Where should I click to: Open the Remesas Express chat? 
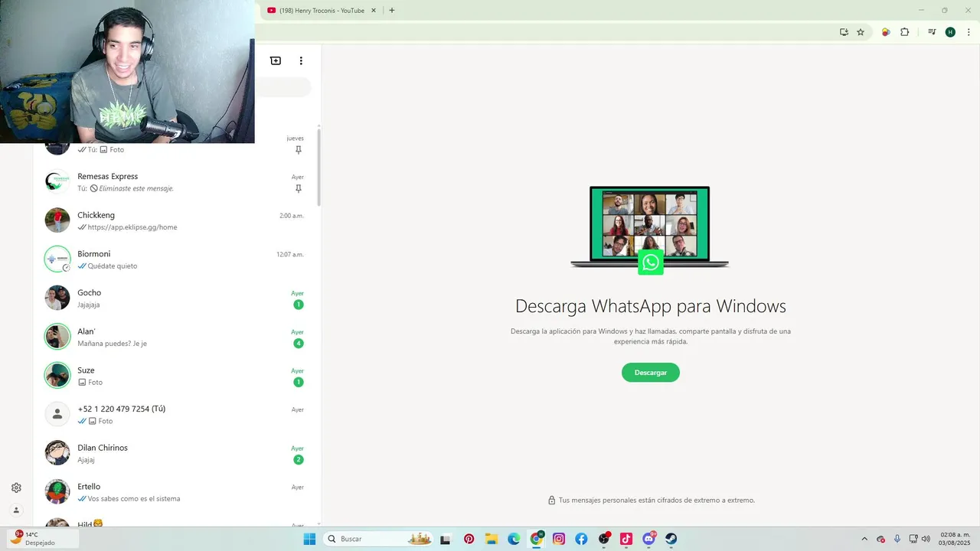(x=175, y=181)
